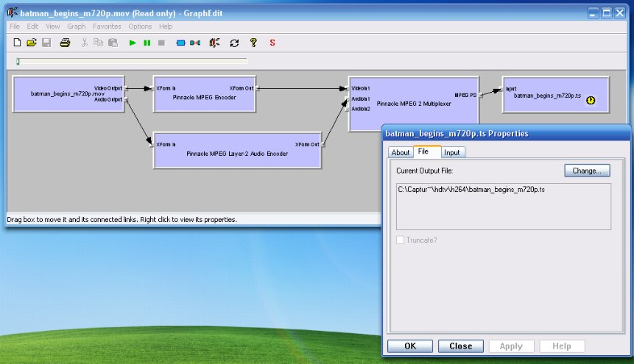The image size is (634, 364).
Task: Switch to the About tab
Action: (401, 152)
